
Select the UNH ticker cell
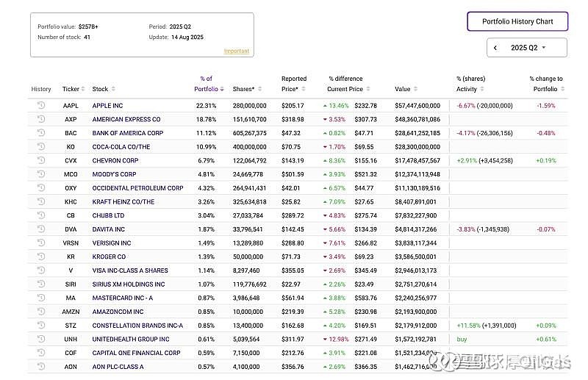(71, 340)
